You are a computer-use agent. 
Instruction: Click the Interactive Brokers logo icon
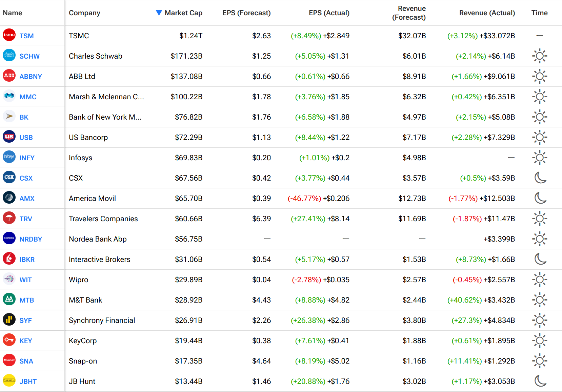pyautogui.click(x=9, y=259)
